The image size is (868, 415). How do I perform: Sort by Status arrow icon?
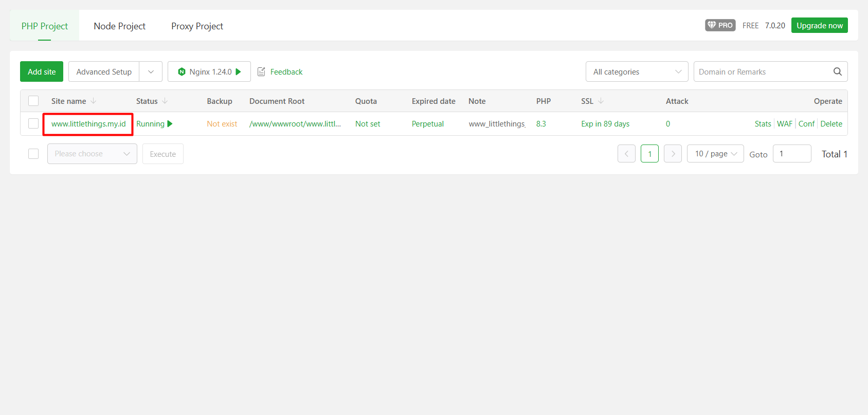point(165,101)
